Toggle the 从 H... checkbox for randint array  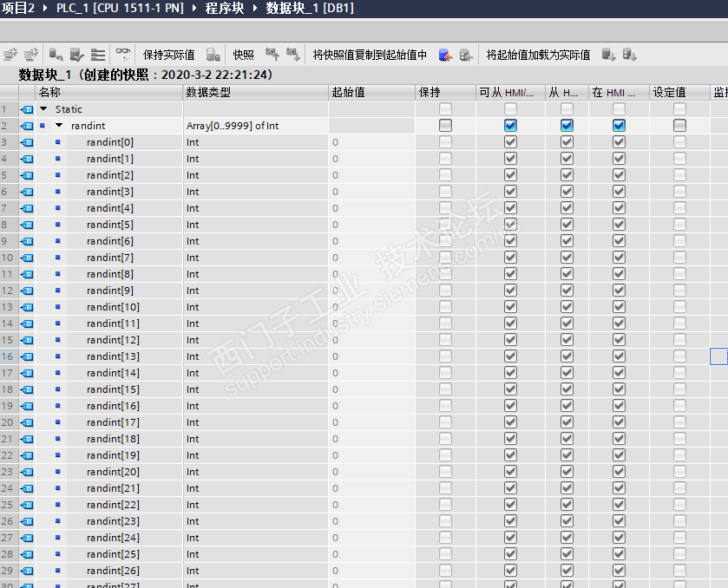[567, 125]
